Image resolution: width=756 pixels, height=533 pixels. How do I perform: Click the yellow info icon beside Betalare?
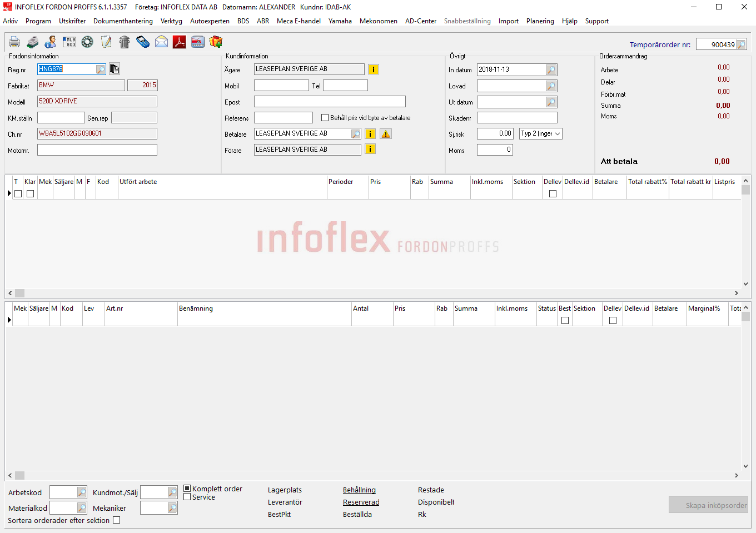(370, 134)
